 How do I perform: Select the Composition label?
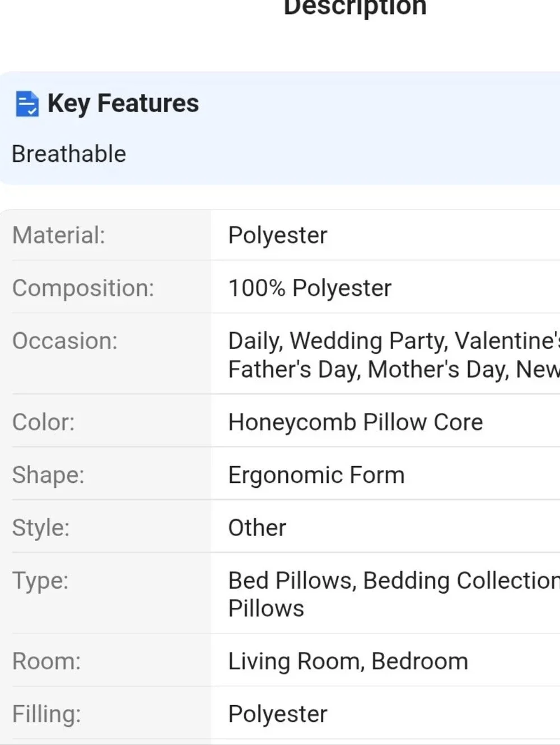point(83,288)
